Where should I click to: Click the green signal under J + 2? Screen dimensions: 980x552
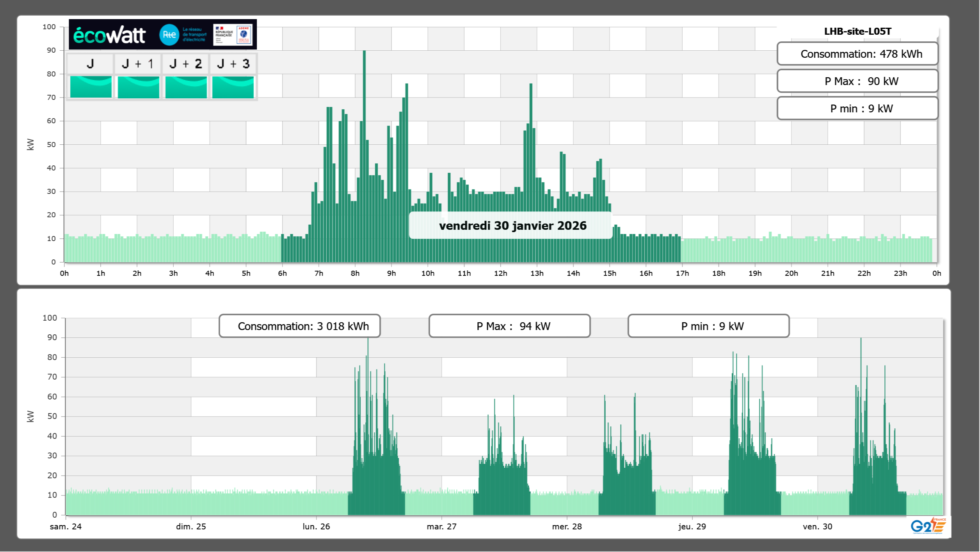point(186,87)
